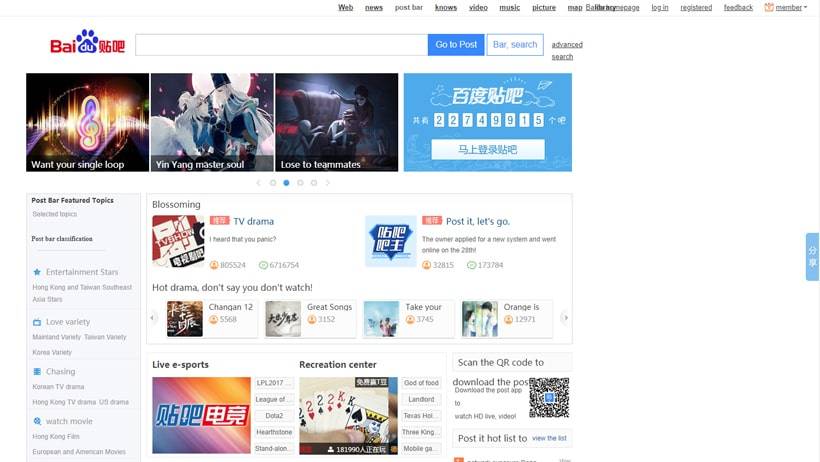Go to next banner with right chevron

327,183
